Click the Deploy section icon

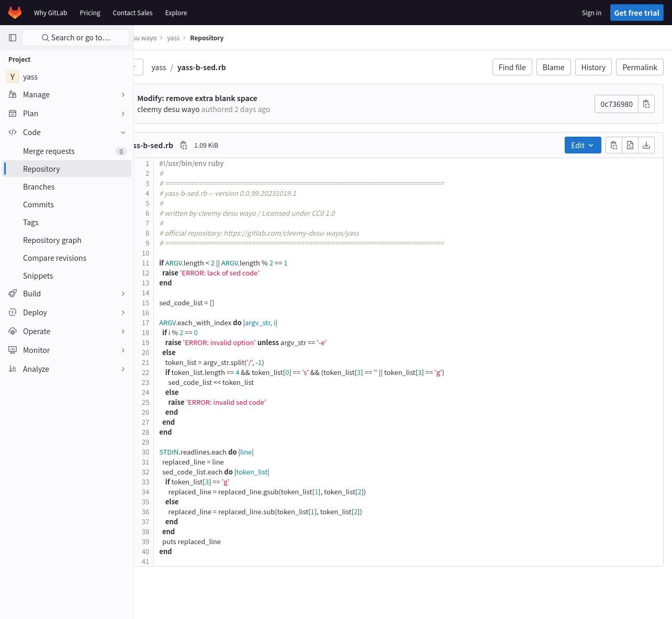pyautogui.click(x=13, y=312)
